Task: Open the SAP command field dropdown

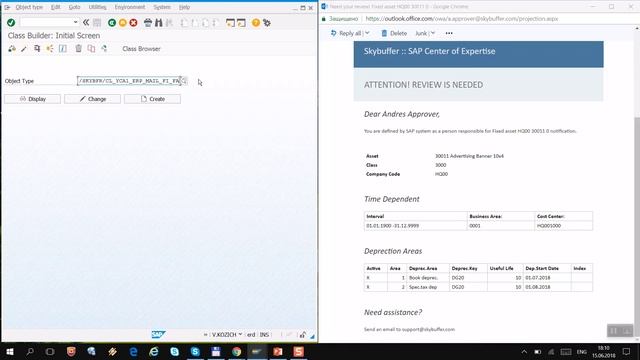Action: click(76, 22)
